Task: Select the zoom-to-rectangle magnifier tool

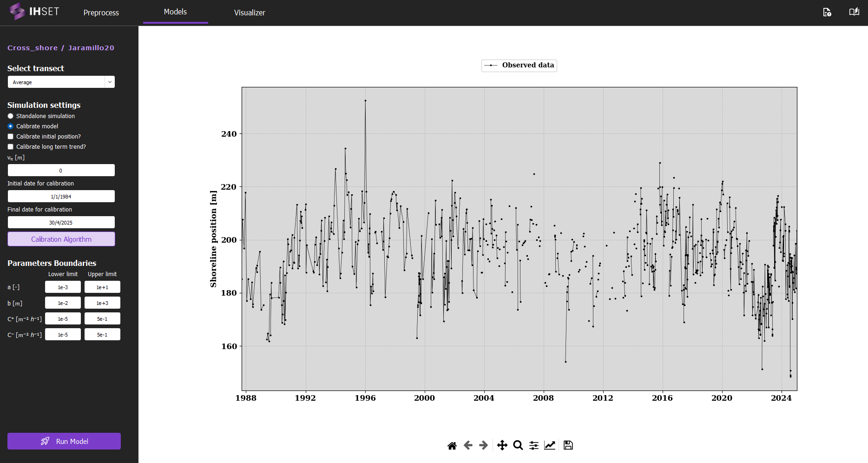Action: click(x=518, y=445)
